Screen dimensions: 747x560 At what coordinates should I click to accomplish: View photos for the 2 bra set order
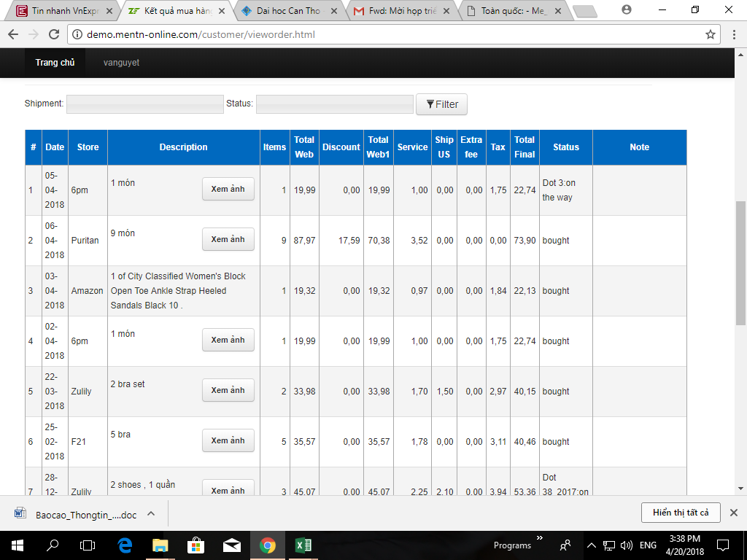228,390
